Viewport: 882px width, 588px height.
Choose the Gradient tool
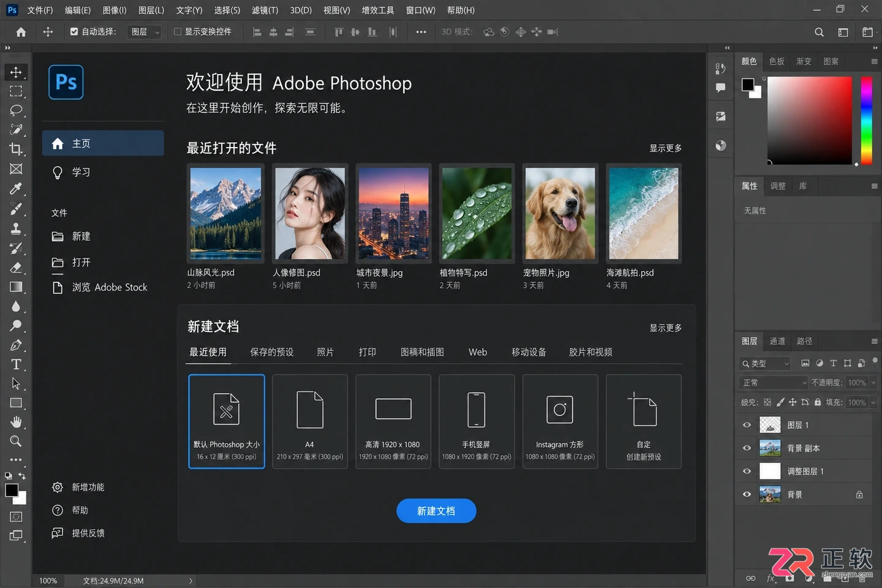click(16, 287)
